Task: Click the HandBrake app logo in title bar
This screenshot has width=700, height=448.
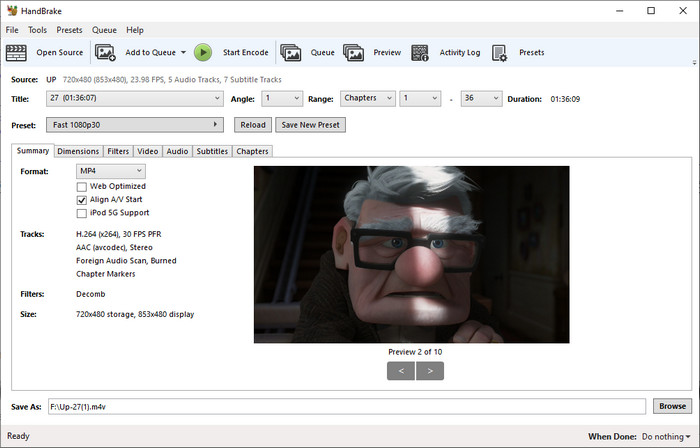Action: pos(12,11)
